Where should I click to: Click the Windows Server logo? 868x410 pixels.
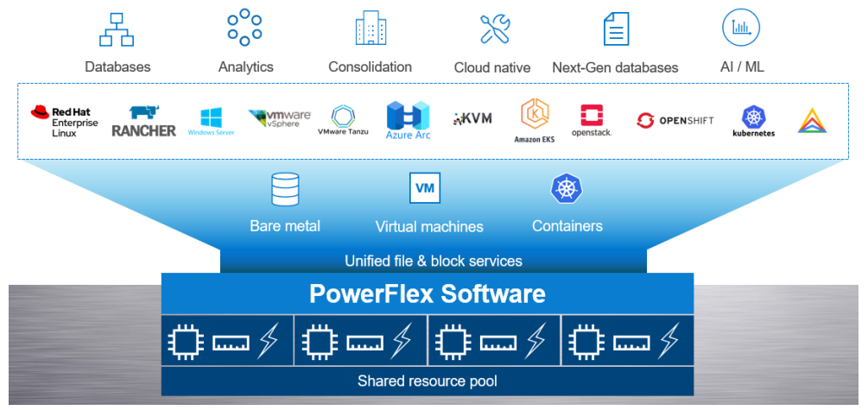211,122
